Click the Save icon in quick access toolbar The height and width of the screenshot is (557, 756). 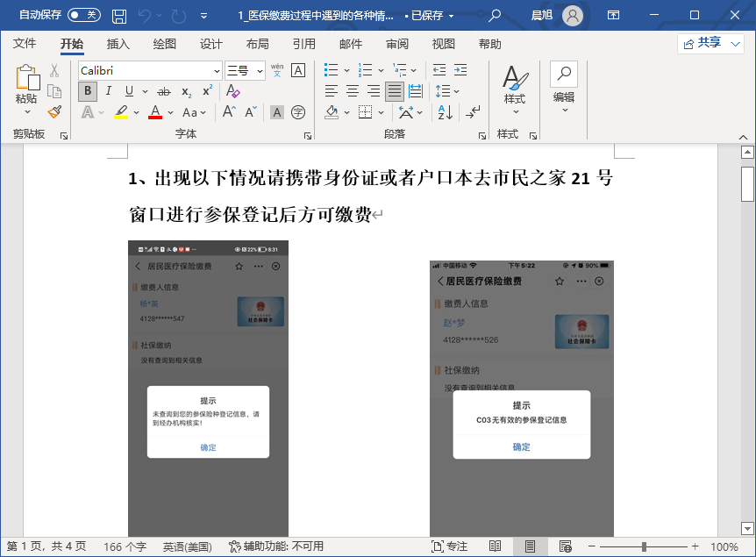click(x=119, y=15)
